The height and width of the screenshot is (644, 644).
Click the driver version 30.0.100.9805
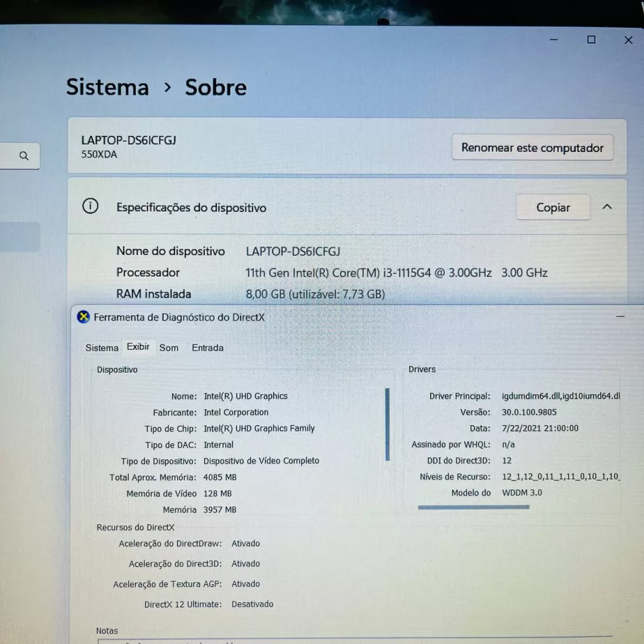coord(529,412)
